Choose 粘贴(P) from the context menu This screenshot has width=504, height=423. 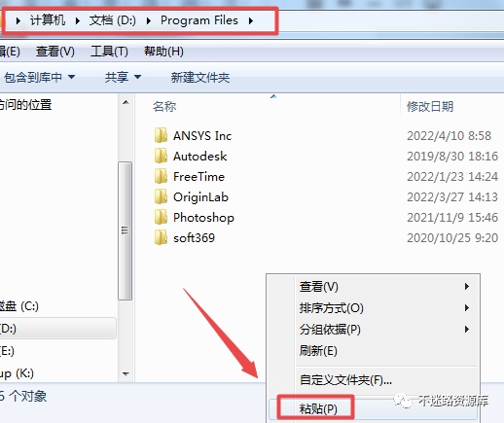[318, 408]
